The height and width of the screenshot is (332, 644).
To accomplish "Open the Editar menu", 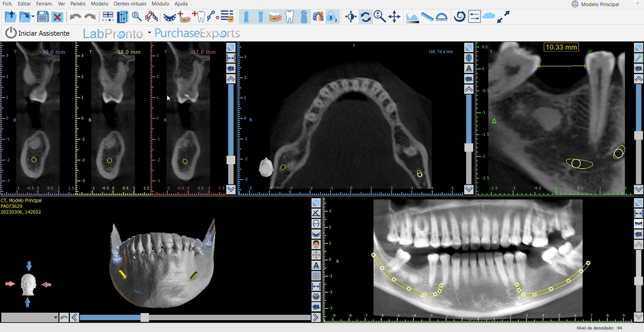I will (x=25, y=4).
